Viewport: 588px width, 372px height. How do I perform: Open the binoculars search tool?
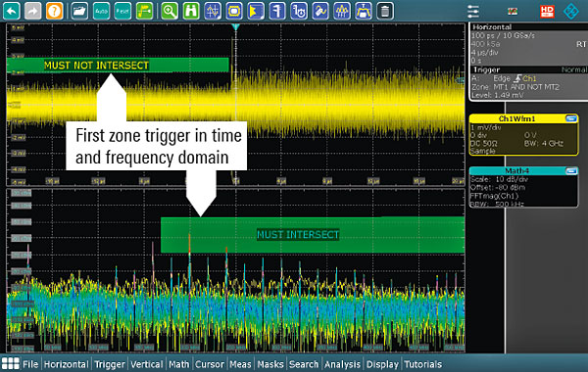pos(191,11)
